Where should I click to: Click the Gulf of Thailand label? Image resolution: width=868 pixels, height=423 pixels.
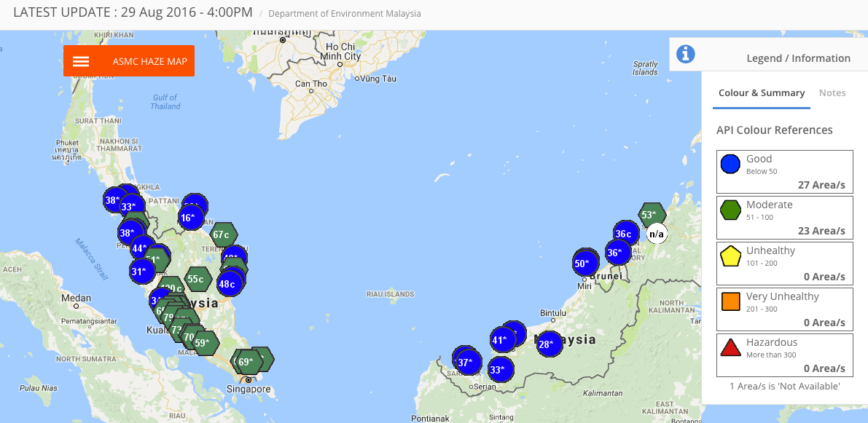pos(165,102)
